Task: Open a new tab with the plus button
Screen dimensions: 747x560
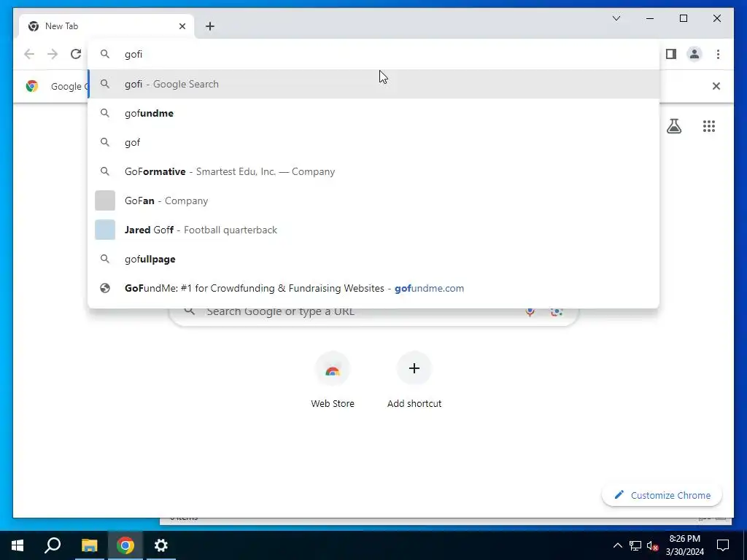Action: point(210,26)
